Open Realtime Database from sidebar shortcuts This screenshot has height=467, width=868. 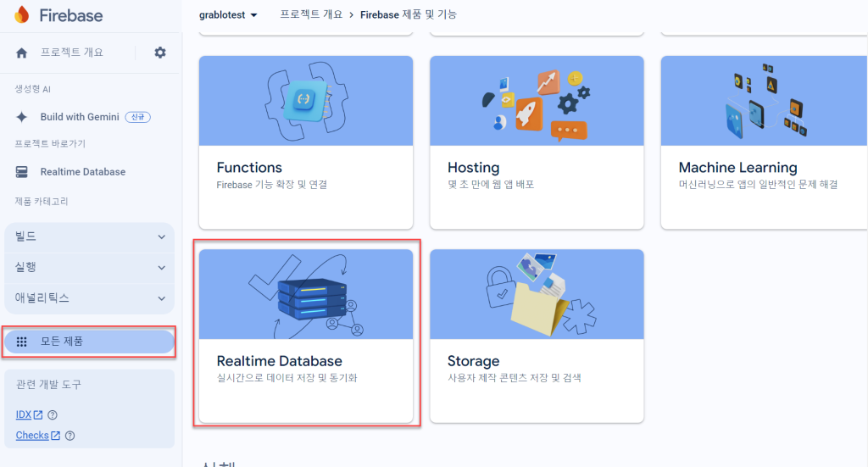[83, 172]
